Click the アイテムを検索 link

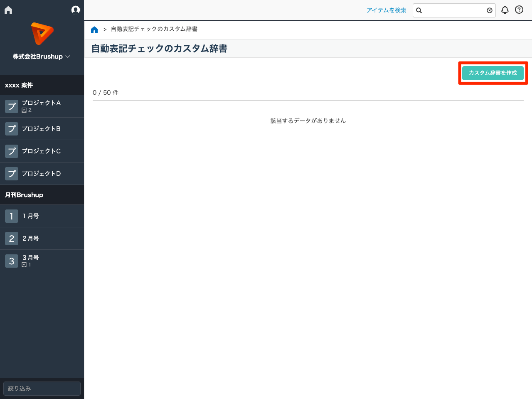pos(387,10)
